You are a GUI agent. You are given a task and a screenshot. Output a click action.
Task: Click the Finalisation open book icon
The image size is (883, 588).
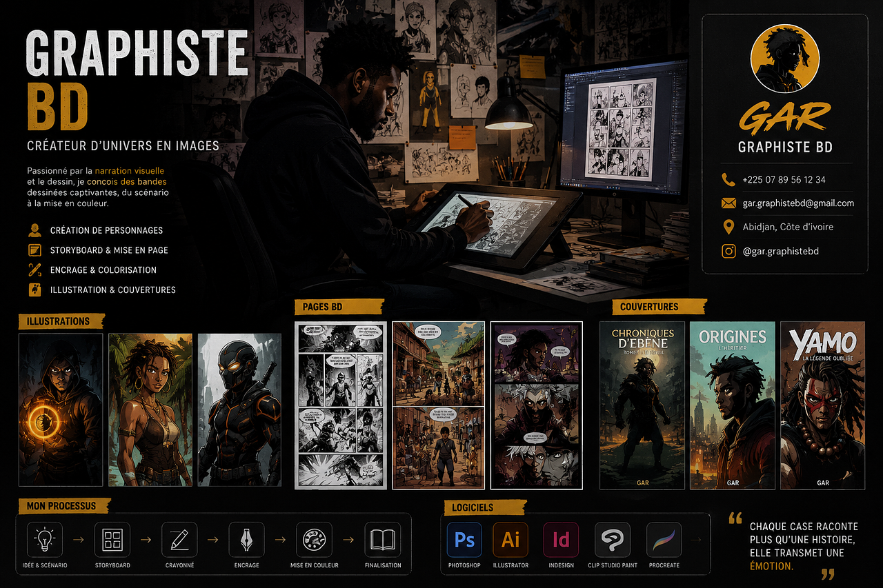383,540
